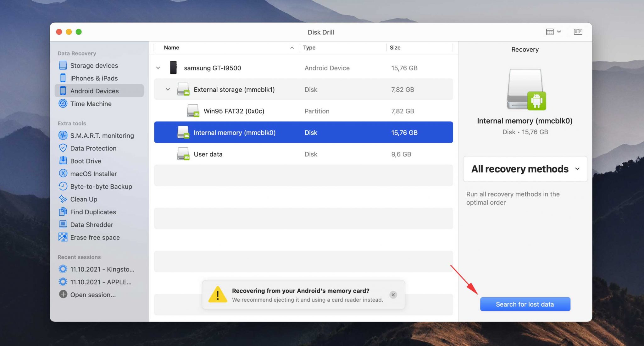Click the plus icon beside Open session
The width and height of the screenshot is (644, 346).
[x=63, y=294]
